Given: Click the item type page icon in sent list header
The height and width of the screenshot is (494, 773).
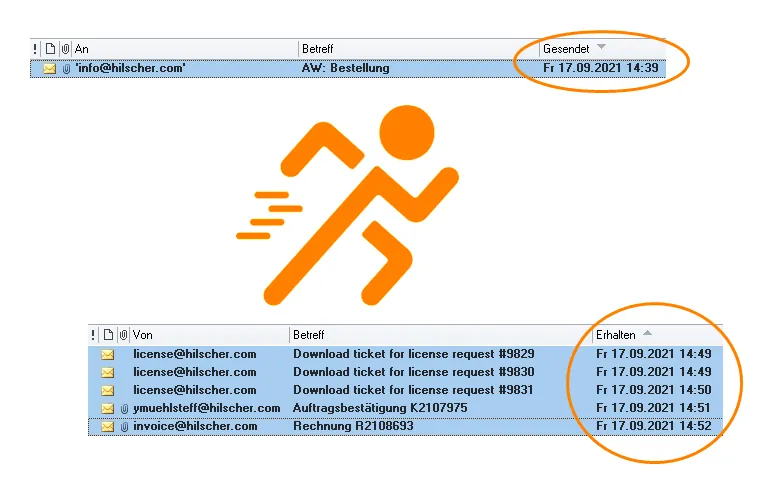Looking at the screenshot, I should pyautogui.click(x=50, y=49).
